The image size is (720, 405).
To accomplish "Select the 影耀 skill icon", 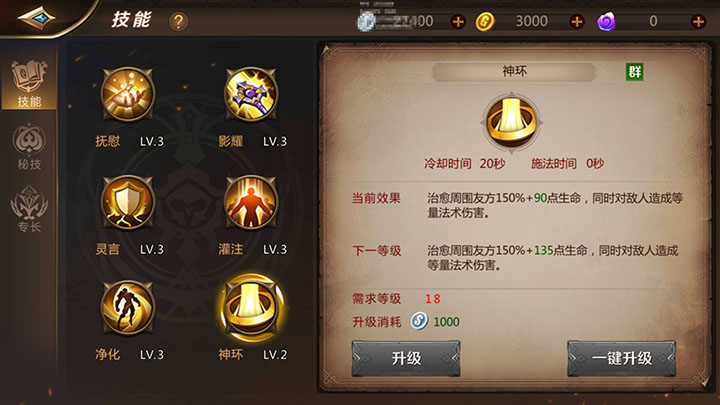I will 251,94.
